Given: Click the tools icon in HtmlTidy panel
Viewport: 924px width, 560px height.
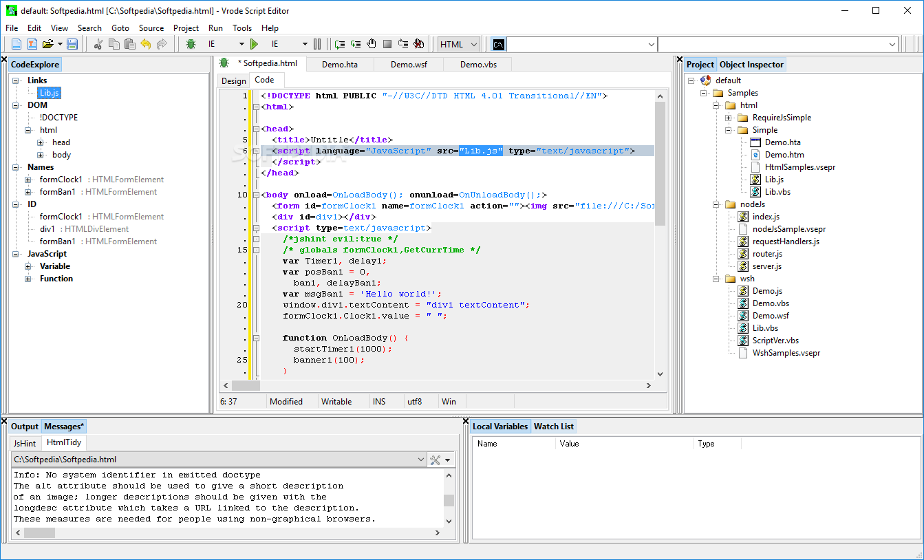Looking at the screenshot, I should tap(435, 460).
